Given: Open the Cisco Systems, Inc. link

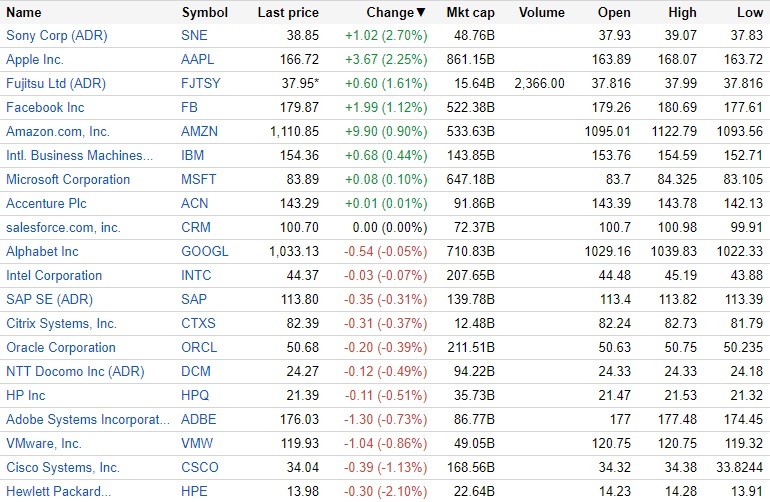Looking at the screenshot, I should (x=63, y=467).
